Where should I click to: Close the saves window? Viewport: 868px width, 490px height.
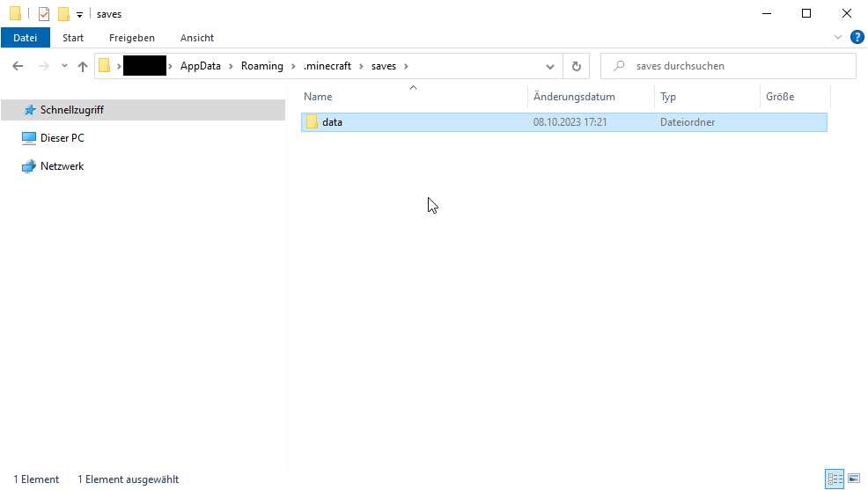point(846,14)
